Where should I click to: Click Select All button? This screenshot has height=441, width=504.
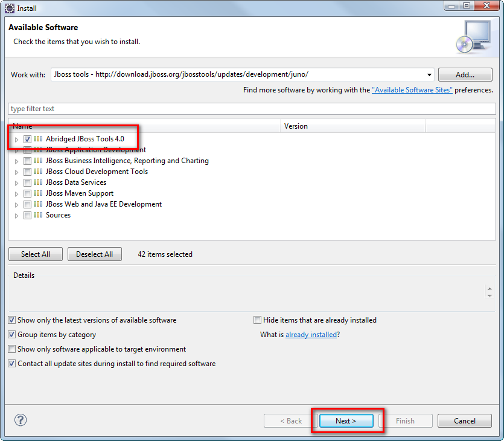point(36,254)
